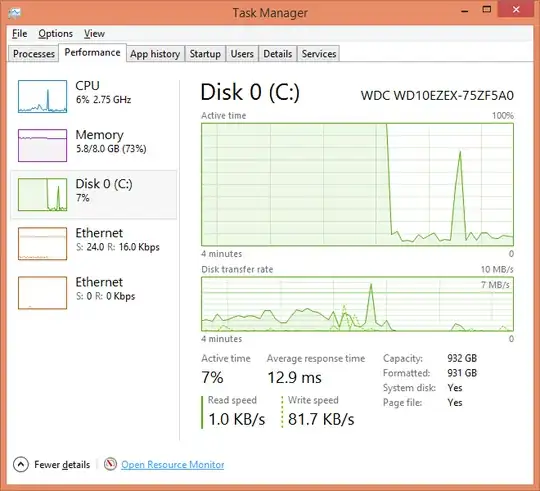Open the View menu
The width and height of the screenshot is (540, 491).
[94, 34]
